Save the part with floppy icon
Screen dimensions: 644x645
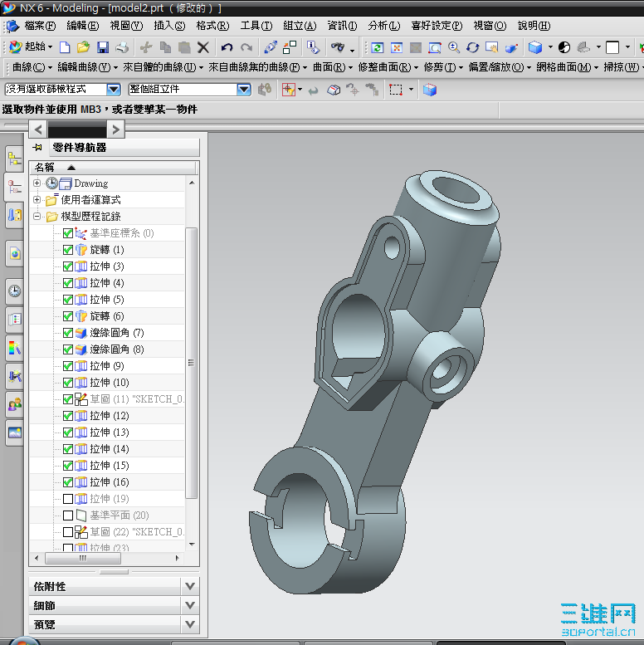(103, 47)
